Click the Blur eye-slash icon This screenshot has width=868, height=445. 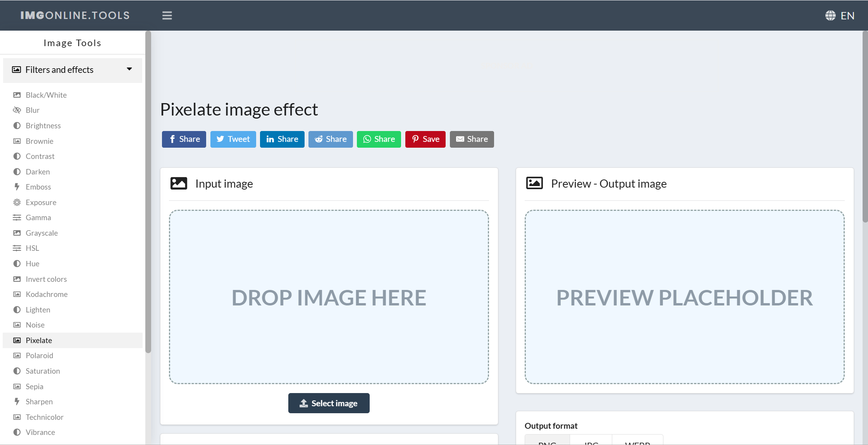tap(17, 110)
